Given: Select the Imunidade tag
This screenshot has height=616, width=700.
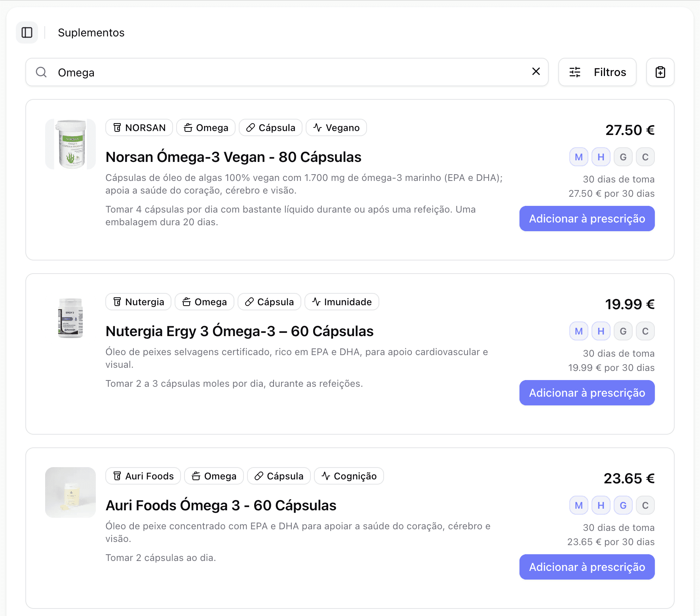Looking at the screenshot, I should 342,302.
